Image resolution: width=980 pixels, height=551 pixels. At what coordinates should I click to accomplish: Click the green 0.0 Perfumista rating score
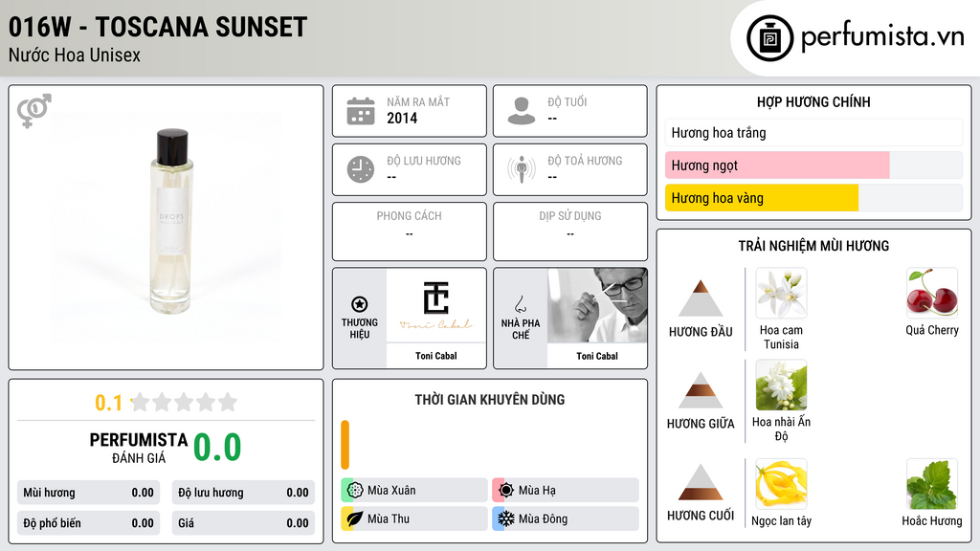click(x=217, y=448)
